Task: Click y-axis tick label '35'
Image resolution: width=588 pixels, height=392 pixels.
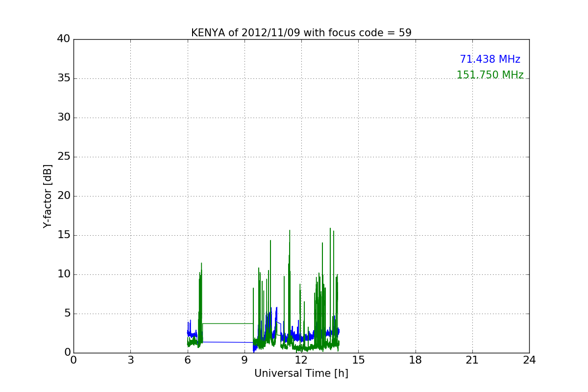Action: point(64,78)
